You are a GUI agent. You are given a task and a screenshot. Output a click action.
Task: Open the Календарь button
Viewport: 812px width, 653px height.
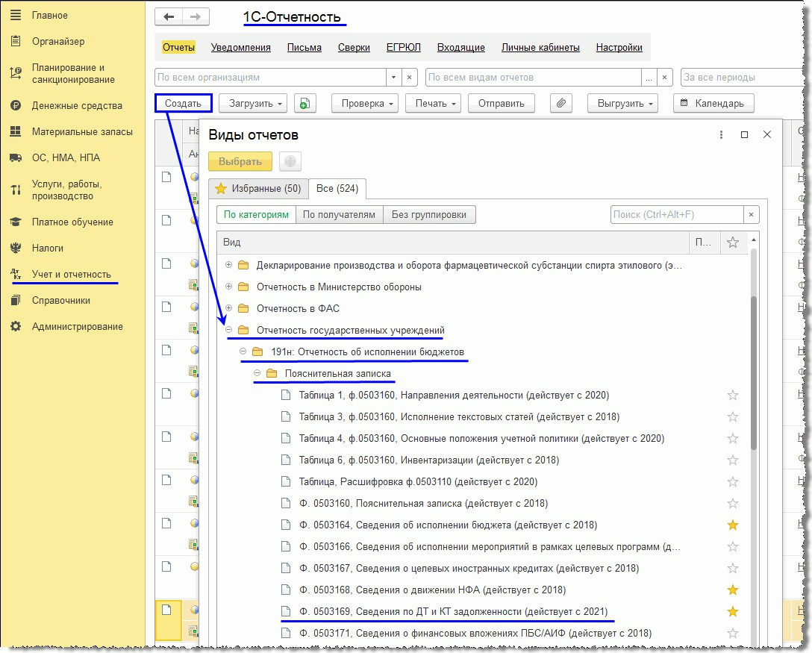pyautogui.click(x=713, y=103)
